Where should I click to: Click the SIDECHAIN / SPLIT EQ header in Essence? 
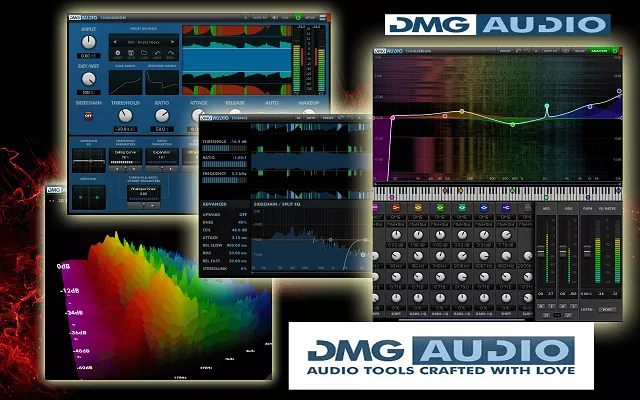pyautogui.click(x=277, y=204)
